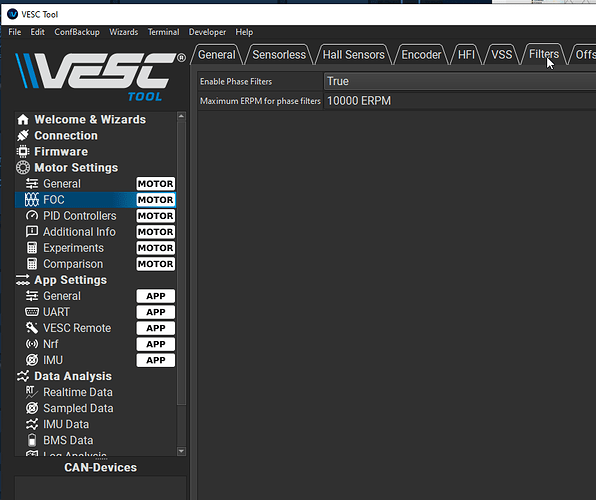596x500 pixels.
Task: Open the Edit menu
Action: (38, 32)
